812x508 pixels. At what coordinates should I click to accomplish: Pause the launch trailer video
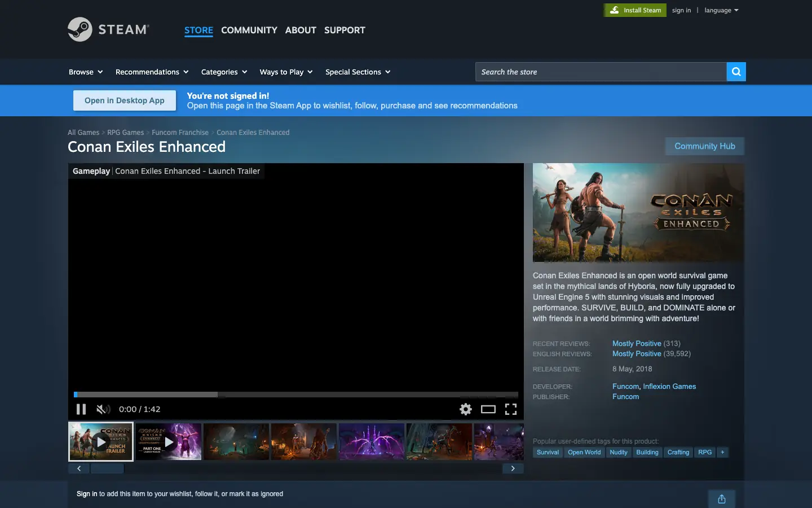(x=81, y=409)
